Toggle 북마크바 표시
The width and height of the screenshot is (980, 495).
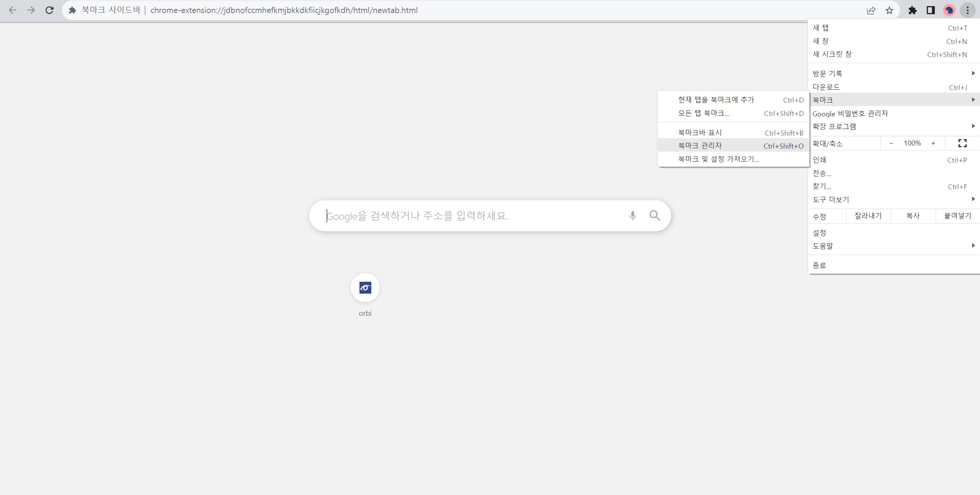point(733,133)
